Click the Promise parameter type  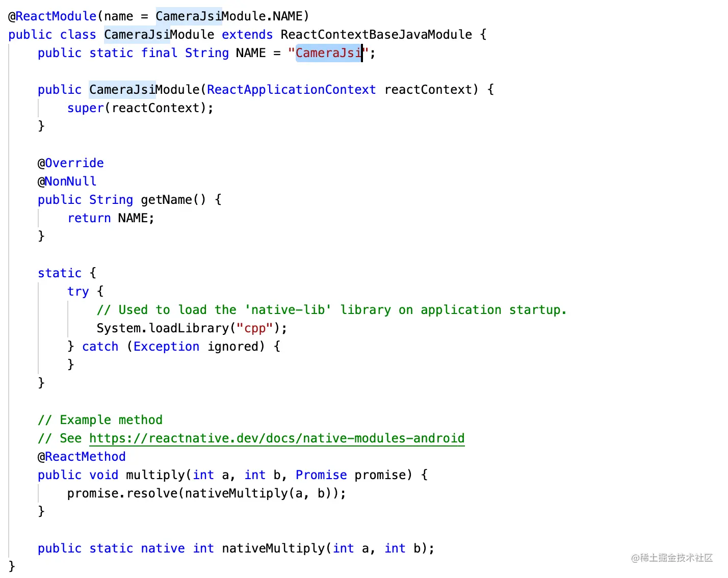point(321,475)
